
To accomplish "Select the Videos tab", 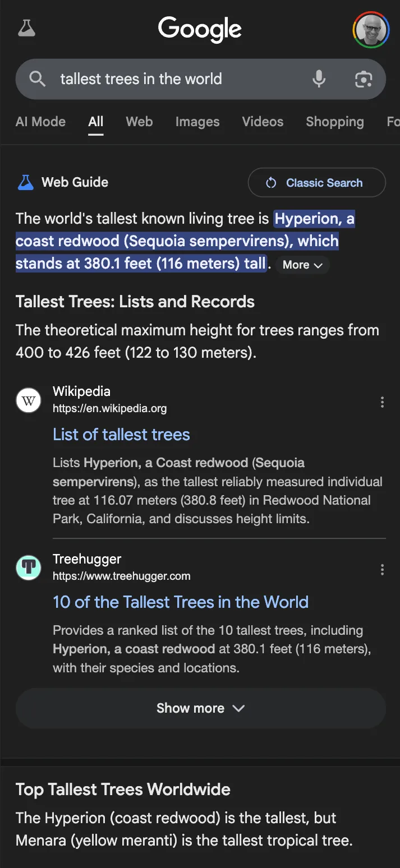I will click(x=263, y=122).
